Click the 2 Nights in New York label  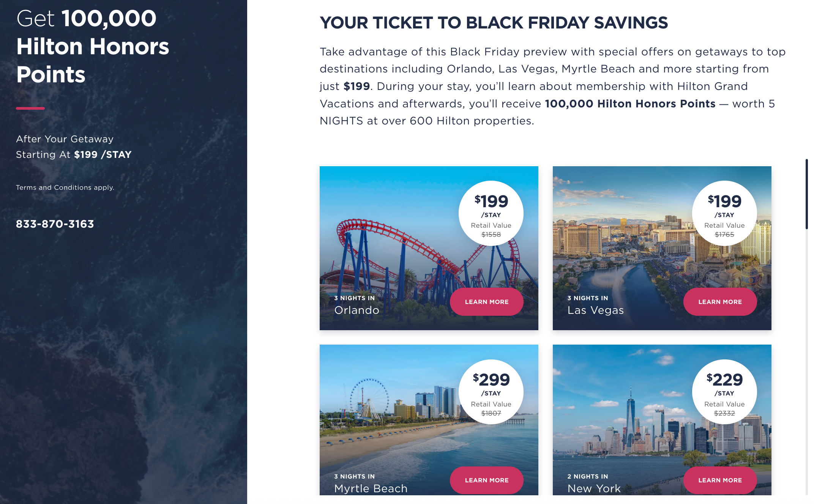pos(594,484)
